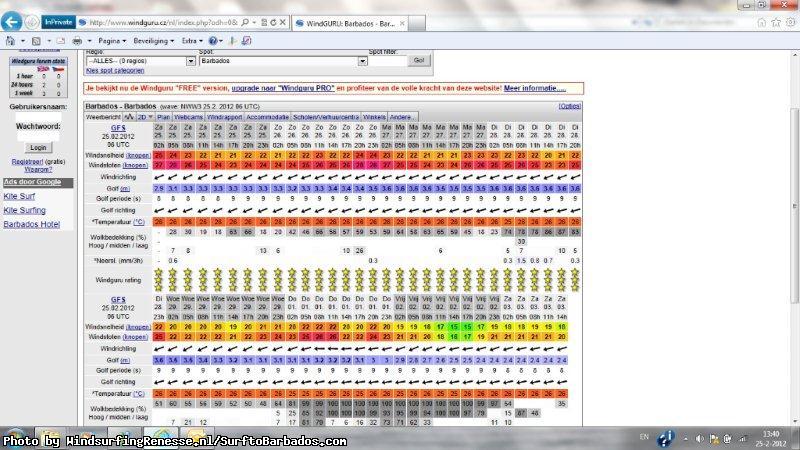Screen dimensions: 800x450
Task: Click the graph icon next to Weerbericht
Action: 129,117
